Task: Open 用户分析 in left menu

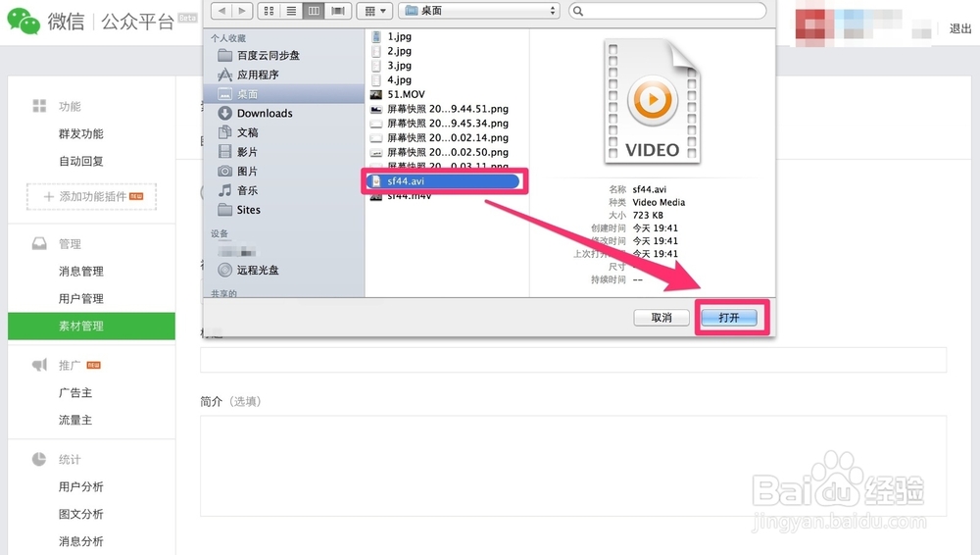Action: (x=81, y=486)
